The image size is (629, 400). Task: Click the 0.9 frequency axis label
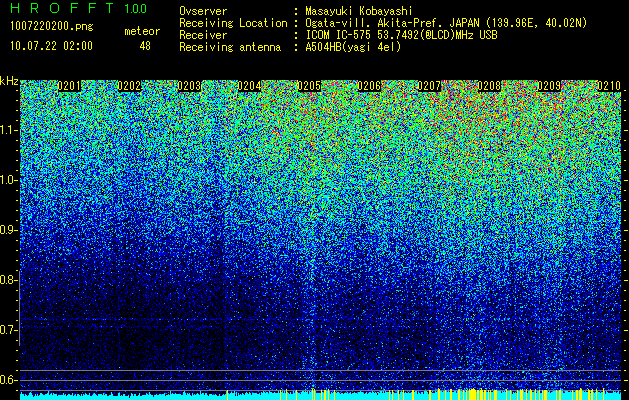click(x=9, y=230)
